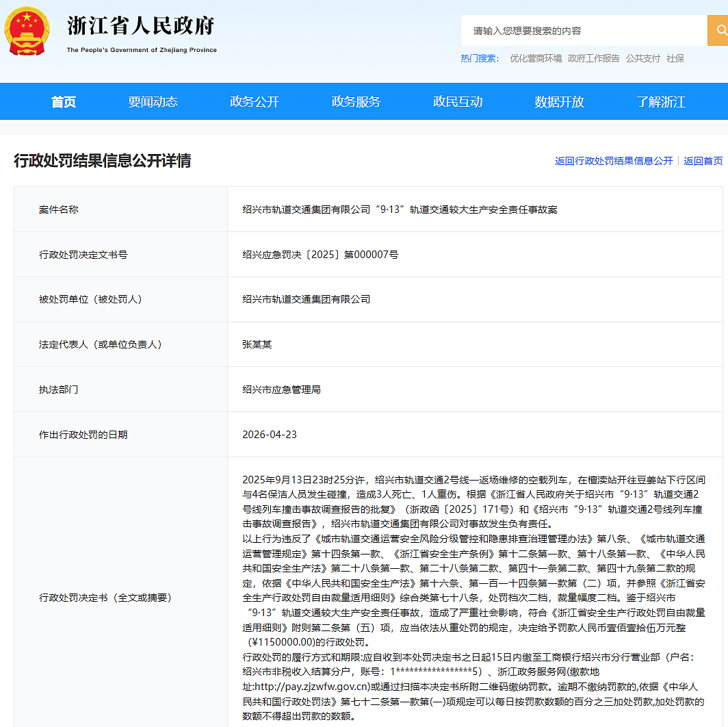Click the 浙江省人民政府 site title

click(141, 25)
